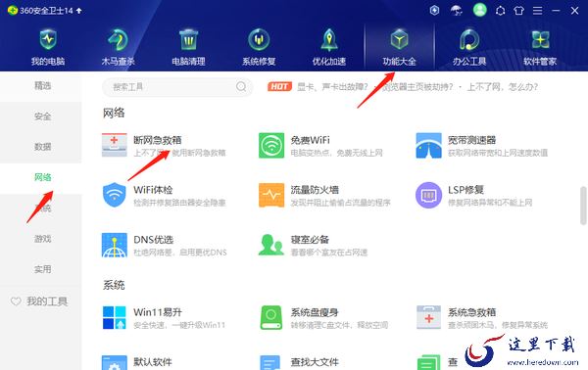Open the 显卡、声卡出故障? link
Image resolution: width=588 pixels, height=370 pixels.
(x=332, y=87)
